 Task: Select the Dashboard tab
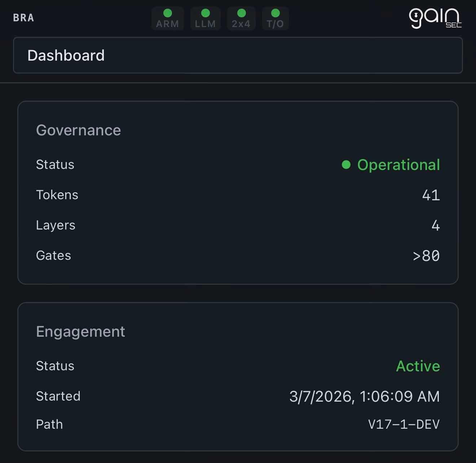point(66,56)
